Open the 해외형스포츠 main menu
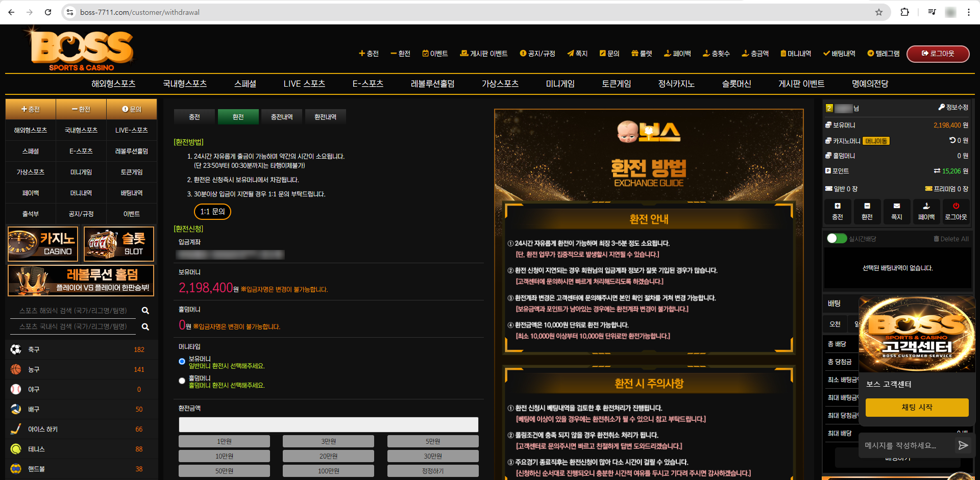 pos(113,84)
